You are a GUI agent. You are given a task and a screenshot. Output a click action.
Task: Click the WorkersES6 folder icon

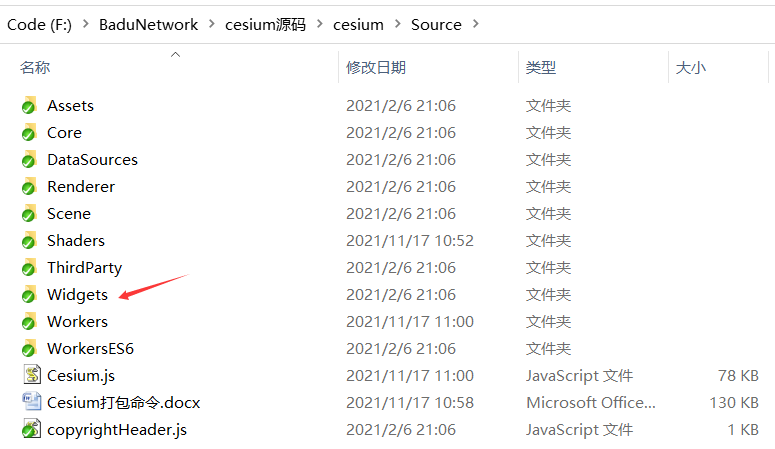[29, 348]
